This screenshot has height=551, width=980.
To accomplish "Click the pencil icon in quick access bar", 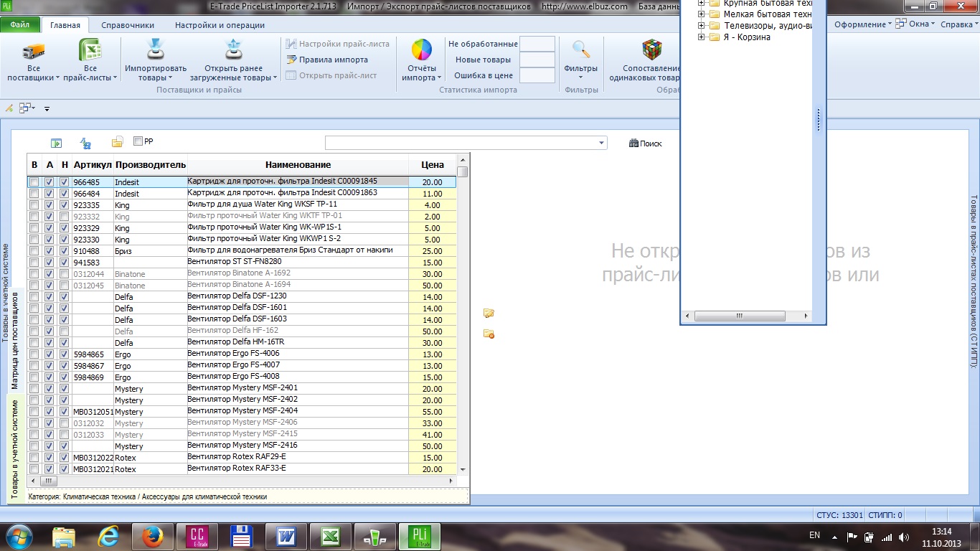I will (x=9, y=108).
